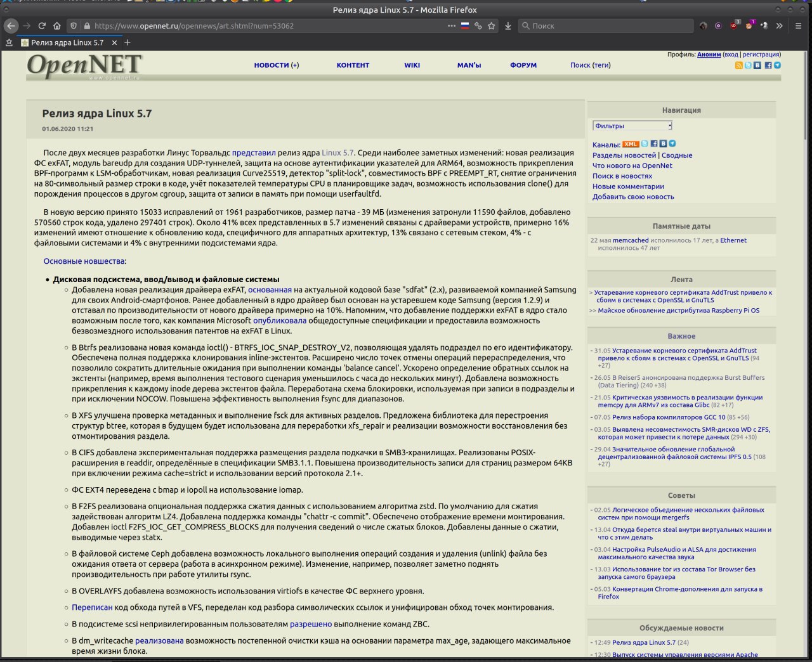This screenshot has width=812, height=662.
Task: Click the orange XML channel badge
Action: pos(631,144)
